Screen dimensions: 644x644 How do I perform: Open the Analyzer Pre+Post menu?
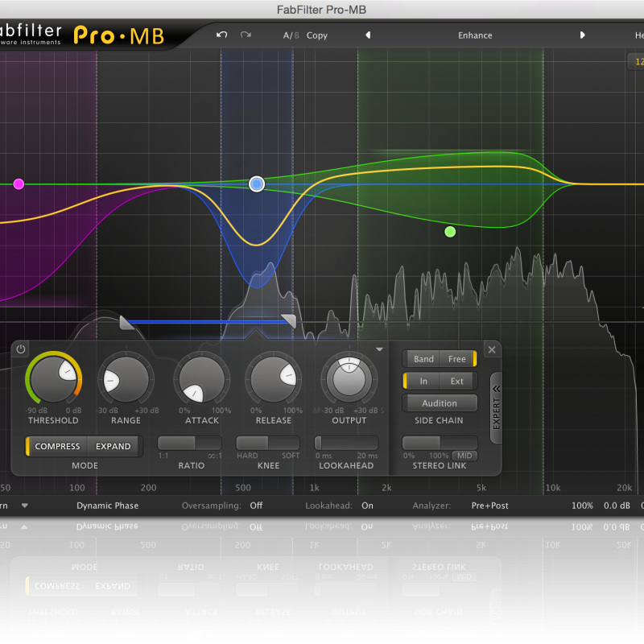490,506
